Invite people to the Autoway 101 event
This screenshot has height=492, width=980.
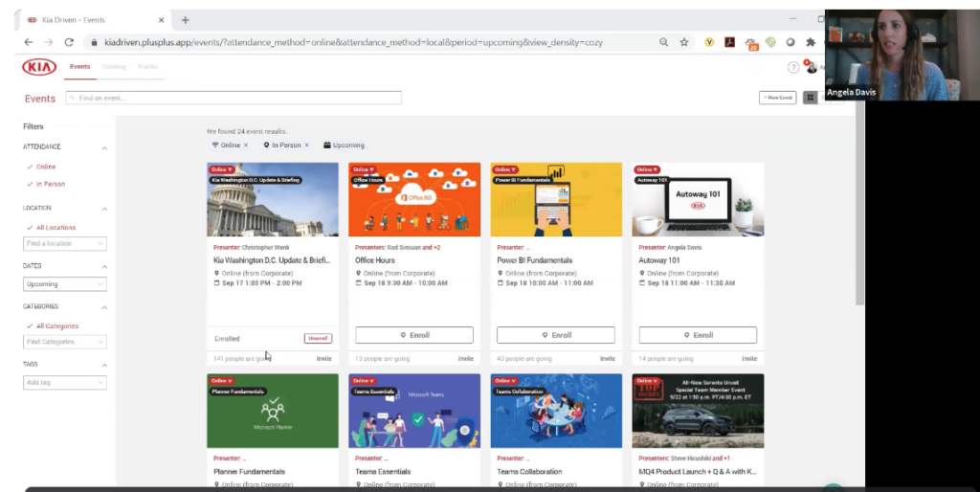749,359
